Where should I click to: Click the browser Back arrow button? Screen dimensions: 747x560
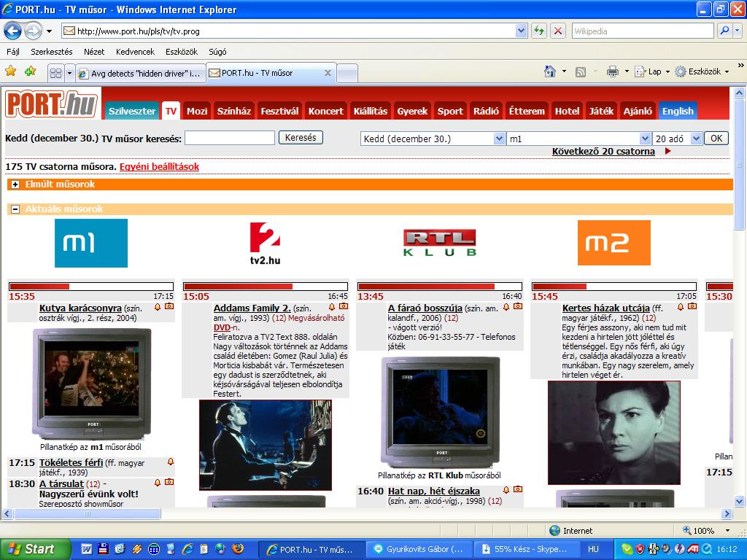click(x=13, y=31)
